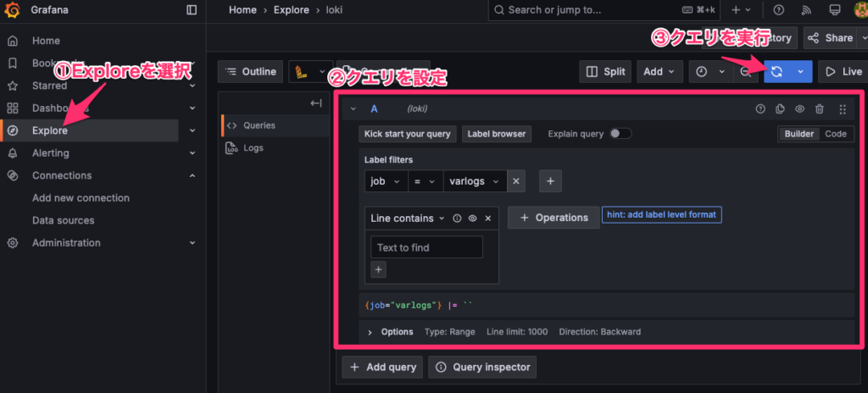Expand the Options section

[x=370, y=332]
